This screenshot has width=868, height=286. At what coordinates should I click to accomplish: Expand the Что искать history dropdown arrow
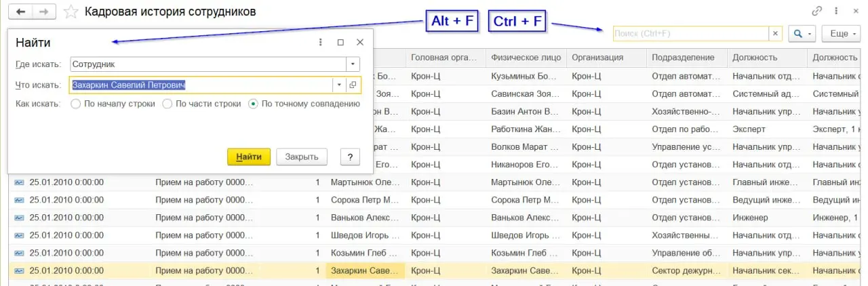[x=339, y=85]
